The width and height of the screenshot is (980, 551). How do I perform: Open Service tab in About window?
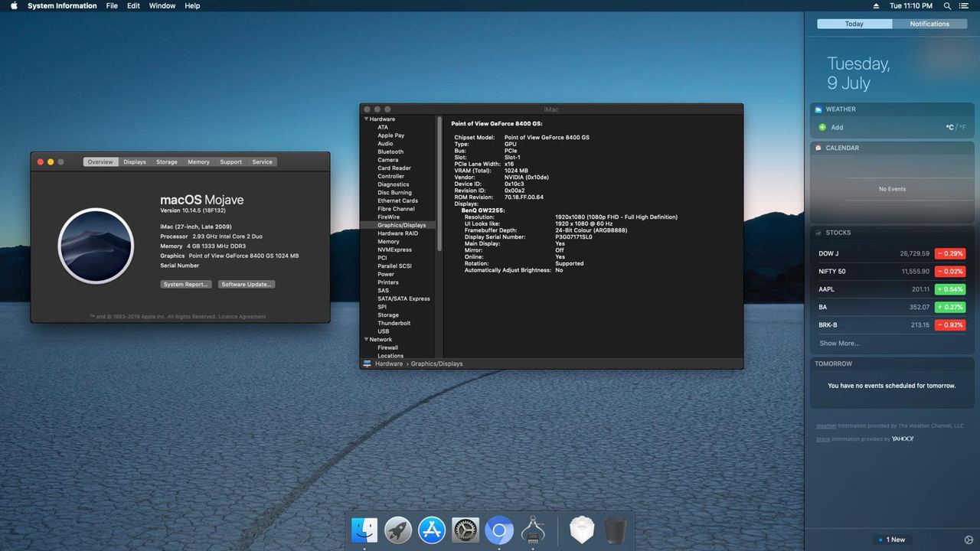[x=262, y=162]
